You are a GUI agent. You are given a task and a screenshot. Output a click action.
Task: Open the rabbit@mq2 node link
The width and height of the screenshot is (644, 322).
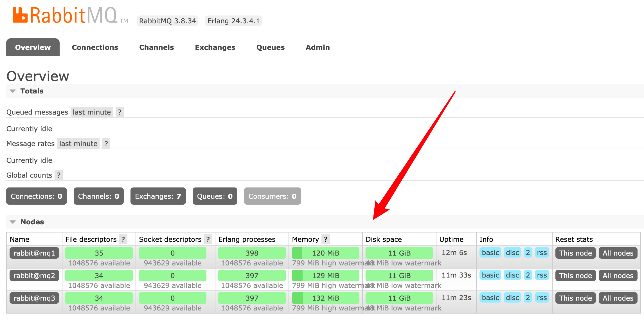pos(34,276)
